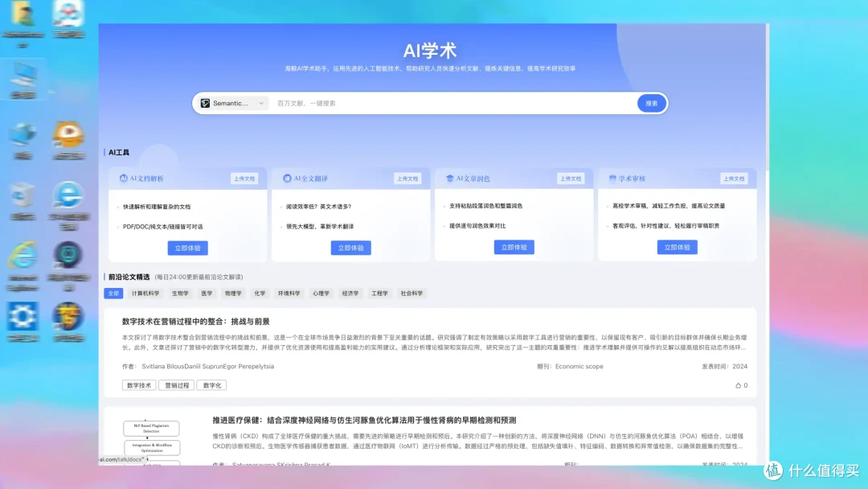Switch to the 医学 category tab

pyautogui.click(x=207, y=294)
